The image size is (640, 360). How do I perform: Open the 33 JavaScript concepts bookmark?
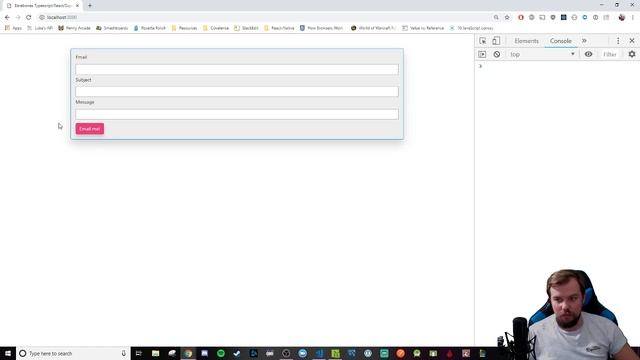[x=471, y=28]
